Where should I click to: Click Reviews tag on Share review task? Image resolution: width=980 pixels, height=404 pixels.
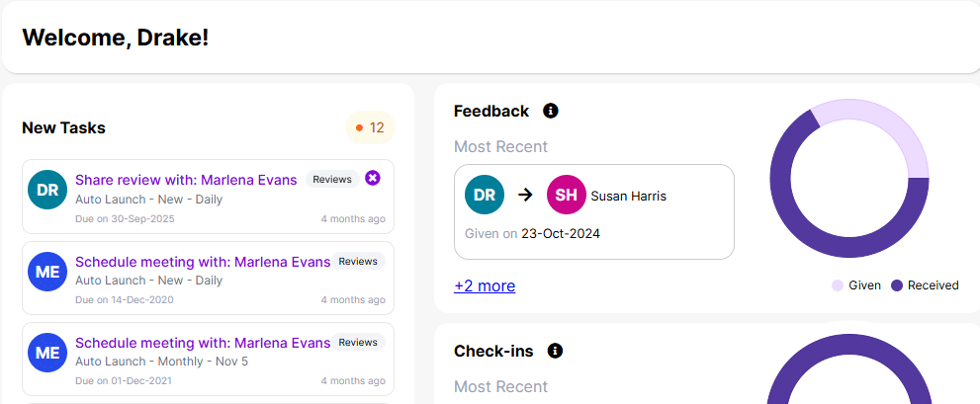point(331,179)
